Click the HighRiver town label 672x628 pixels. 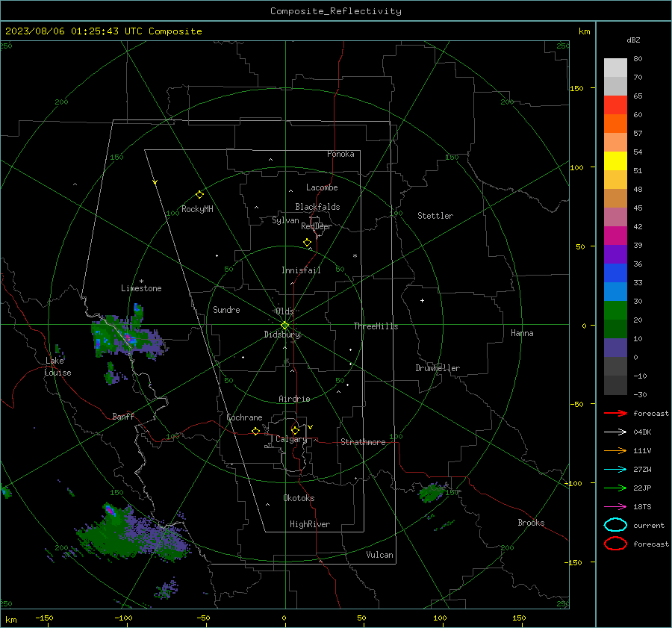pos(310,524)
